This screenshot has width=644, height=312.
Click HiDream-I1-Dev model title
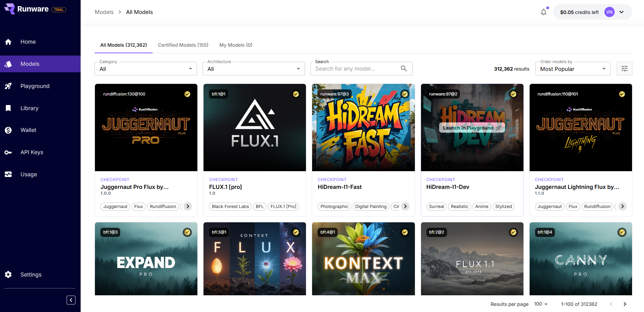(x=448, y=187)
